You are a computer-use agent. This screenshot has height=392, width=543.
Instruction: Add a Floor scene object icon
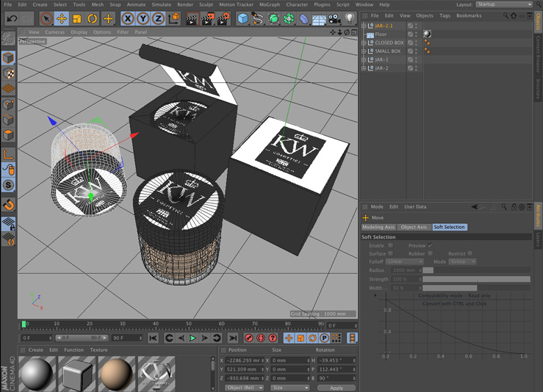coord(319,18)
